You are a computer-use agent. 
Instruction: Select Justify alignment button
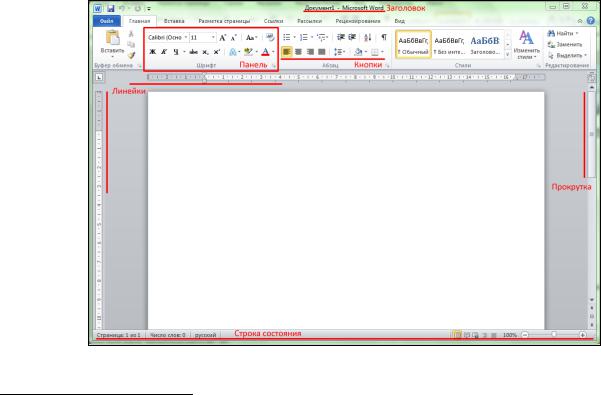[322, 52]
